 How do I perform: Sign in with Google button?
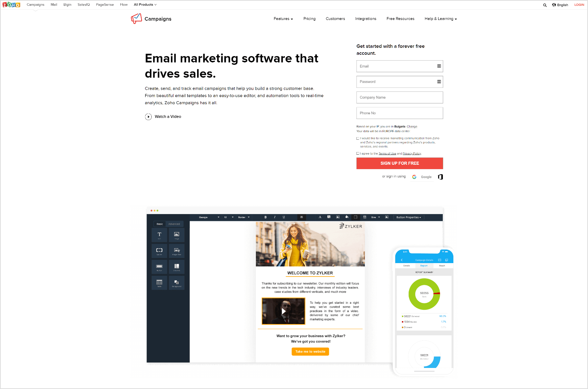(422, 177)
